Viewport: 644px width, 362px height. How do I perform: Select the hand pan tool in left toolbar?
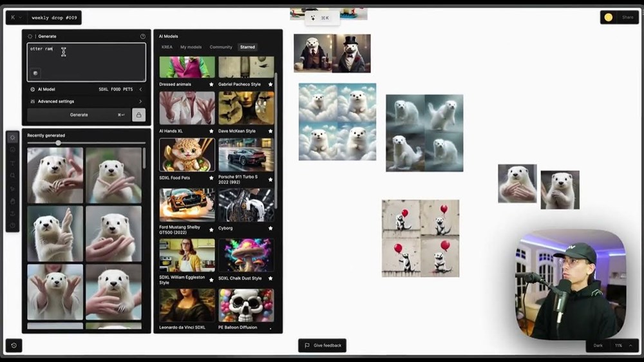click(x=12, y=202)
